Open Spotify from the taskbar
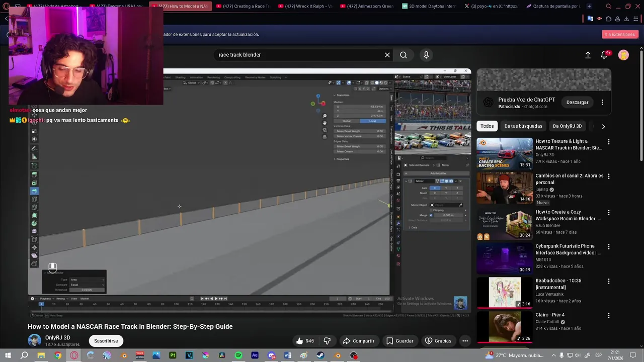 238,355
